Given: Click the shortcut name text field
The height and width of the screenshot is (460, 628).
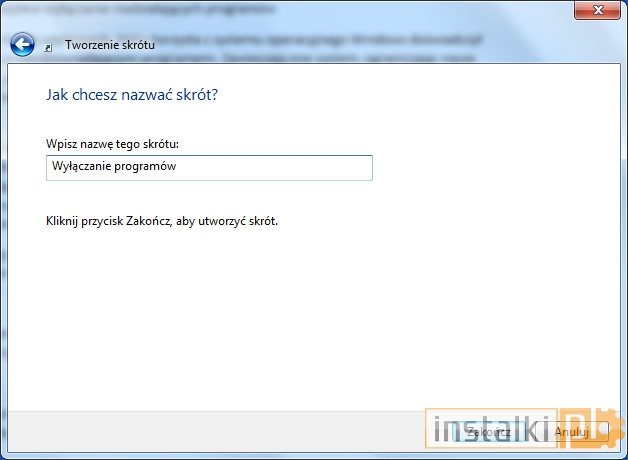Looking at the screenshot, I should point(209,168).
